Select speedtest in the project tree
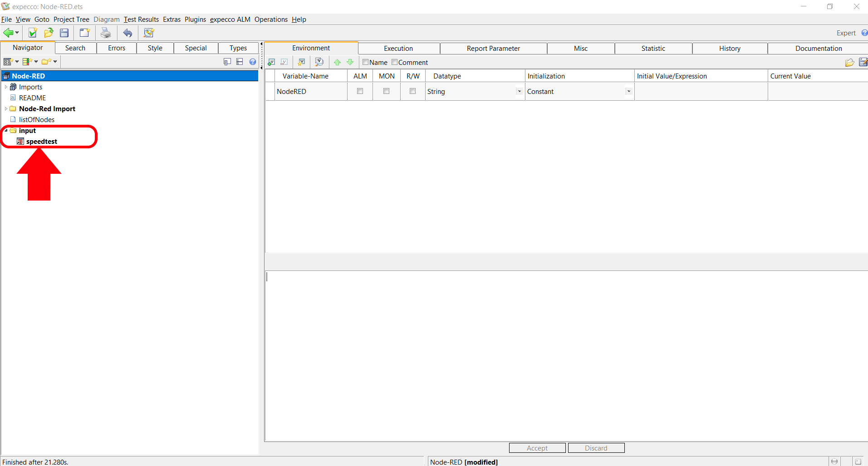868x466 pixels. click(x=41, y=142)
